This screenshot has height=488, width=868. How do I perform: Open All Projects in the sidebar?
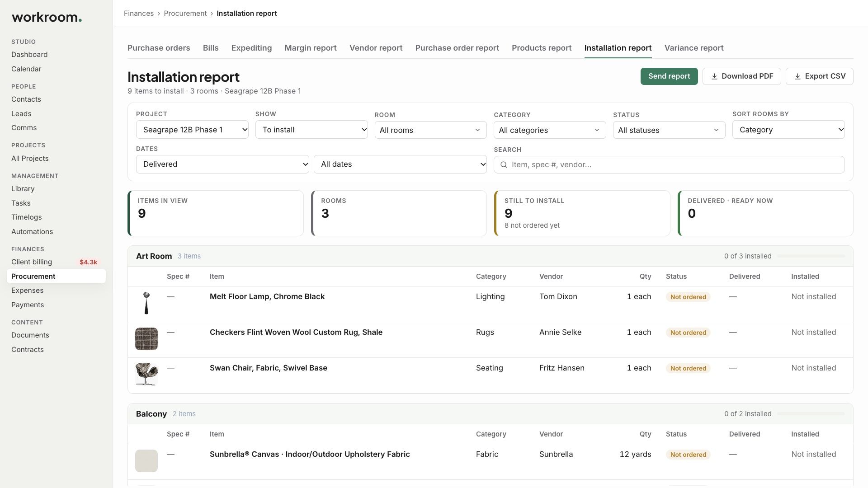[30, 159]
